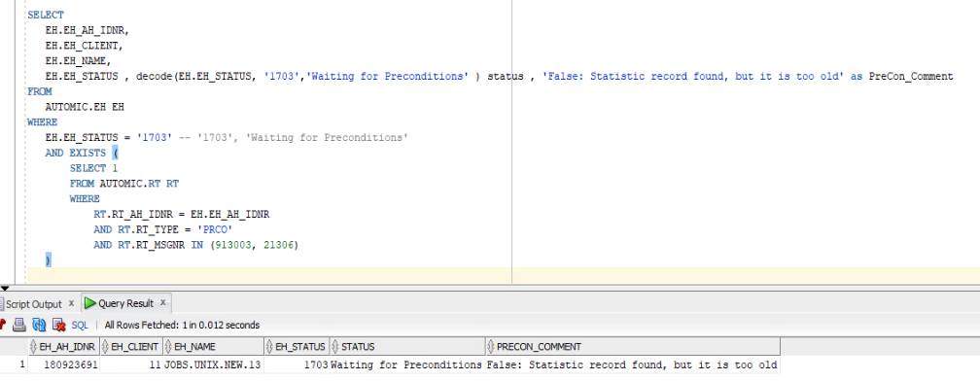Close the Script Output tab
The image size is (980, 381).
tap(71, 303)
